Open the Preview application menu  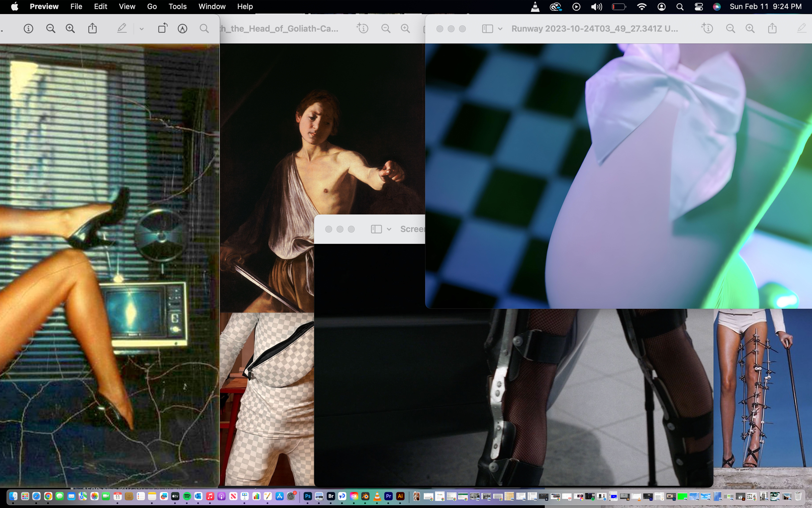pyautogui.click(x=44, y=7)
